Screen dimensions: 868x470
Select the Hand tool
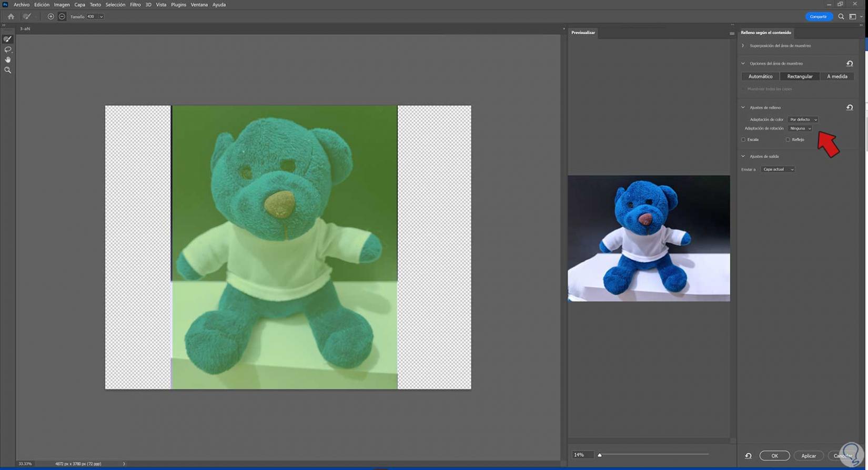click(x=8, y=59)
